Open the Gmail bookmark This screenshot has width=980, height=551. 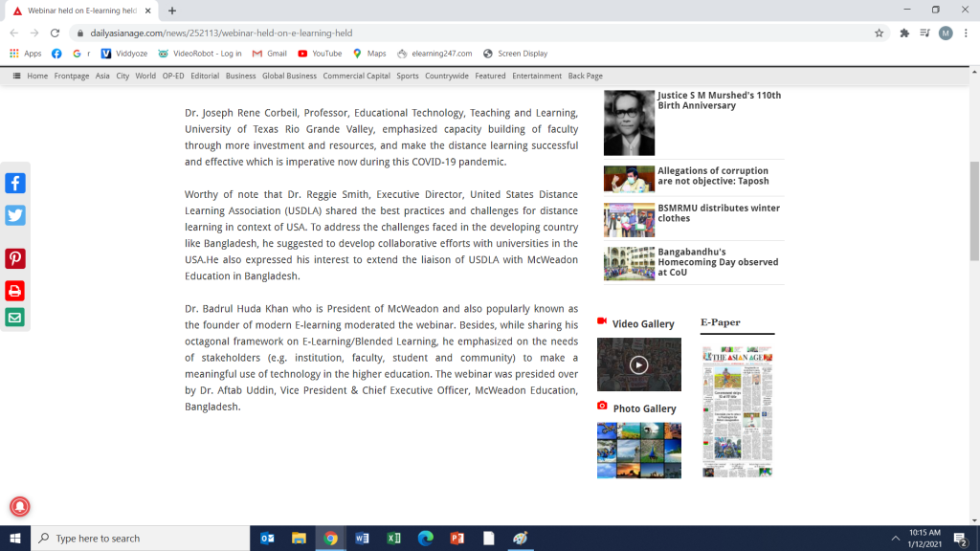coord(269,54)
